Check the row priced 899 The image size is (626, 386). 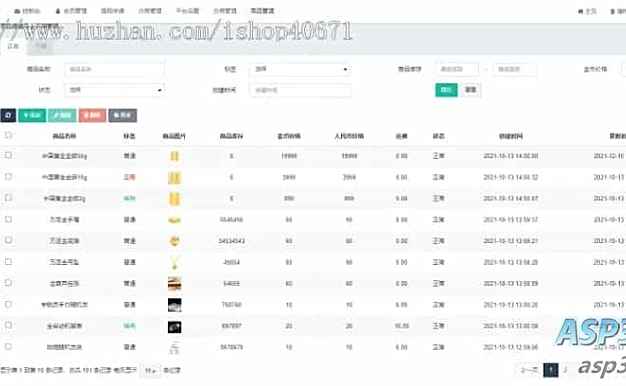click(x=8, y=198)
